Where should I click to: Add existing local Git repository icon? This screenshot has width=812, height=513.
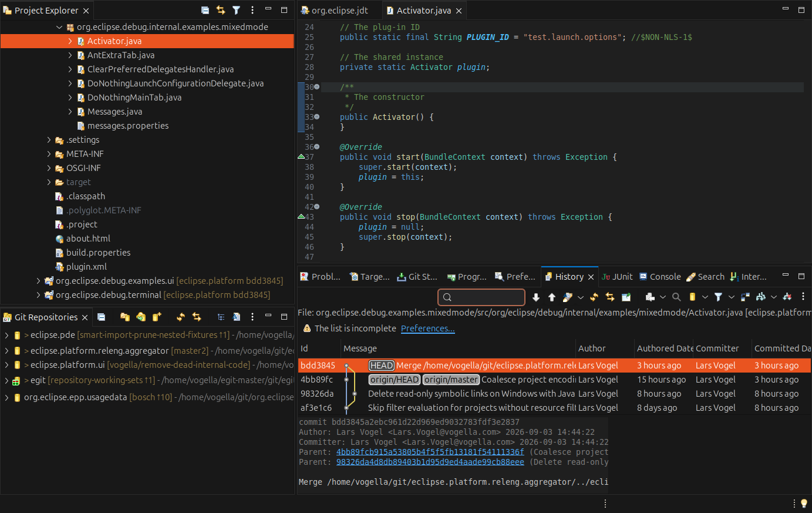pyautogui.click(x=125, y=317)
